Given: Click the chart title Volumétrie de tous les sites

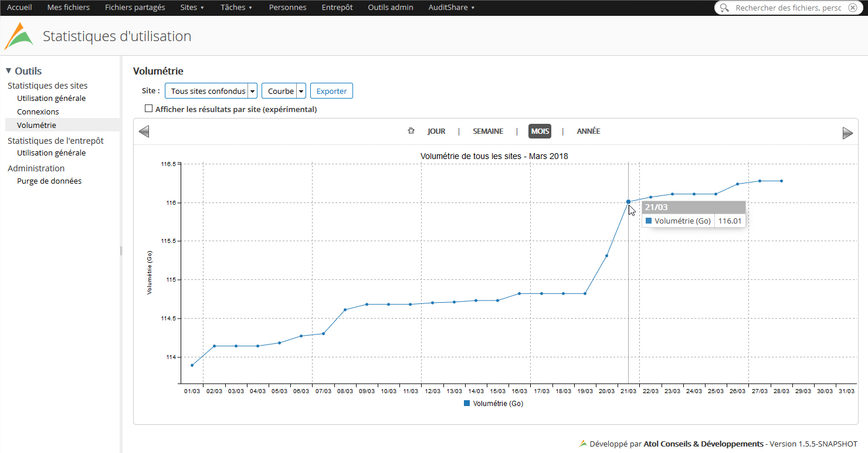Looking at the screenshot, I should click(494, 156).
